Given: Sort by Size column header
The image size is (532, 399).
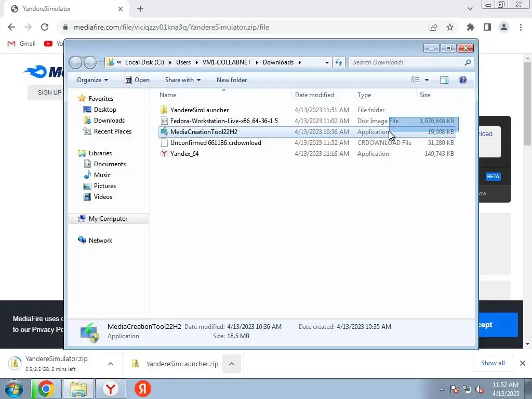Looking at the screenshot, I should (436, 95).
